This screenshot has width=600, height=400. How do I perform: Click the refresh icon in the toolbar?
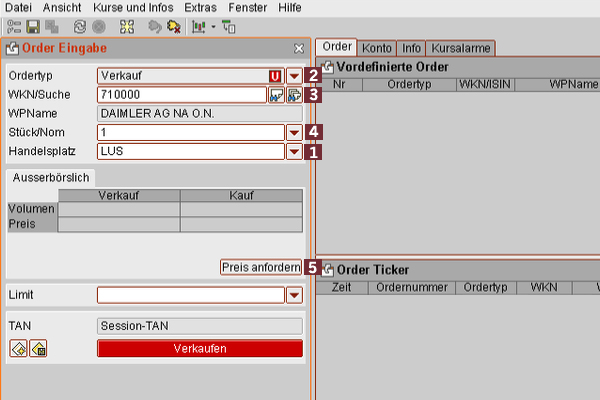click(x=79, y=26)
